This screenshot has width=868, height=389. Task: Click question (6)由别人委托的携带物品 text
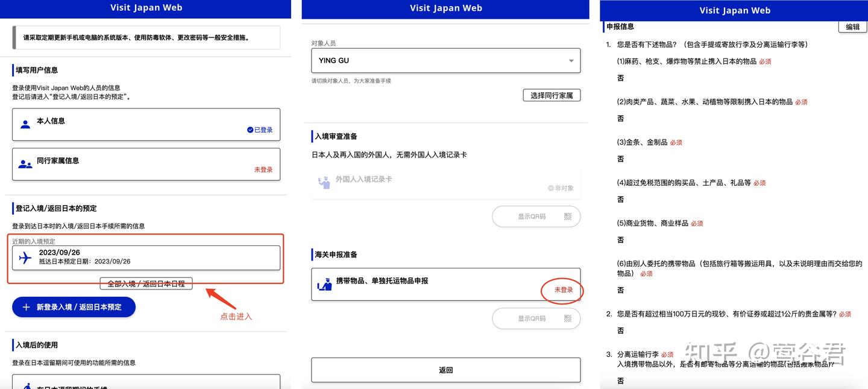coord(740,268)
